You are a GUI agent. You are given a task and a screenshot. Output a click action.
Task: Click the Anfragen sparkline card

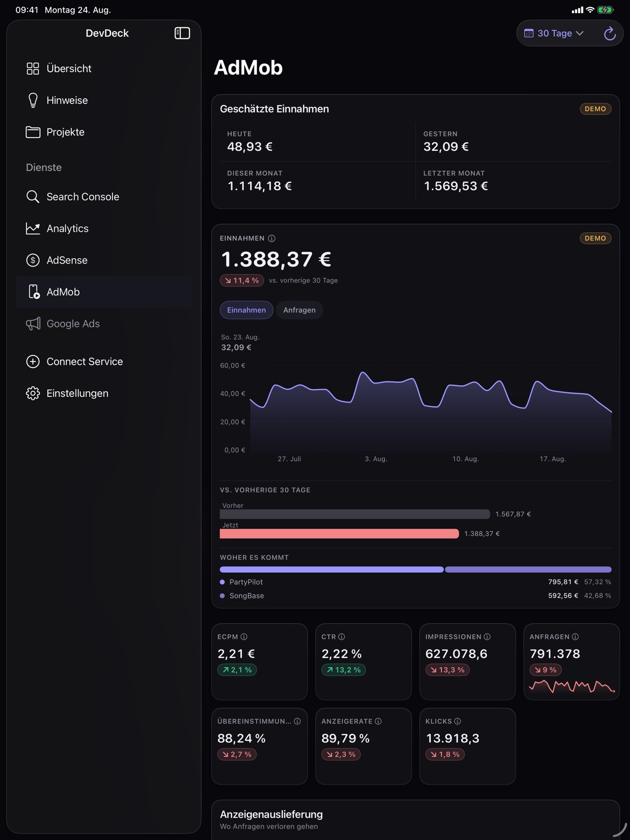571,662
